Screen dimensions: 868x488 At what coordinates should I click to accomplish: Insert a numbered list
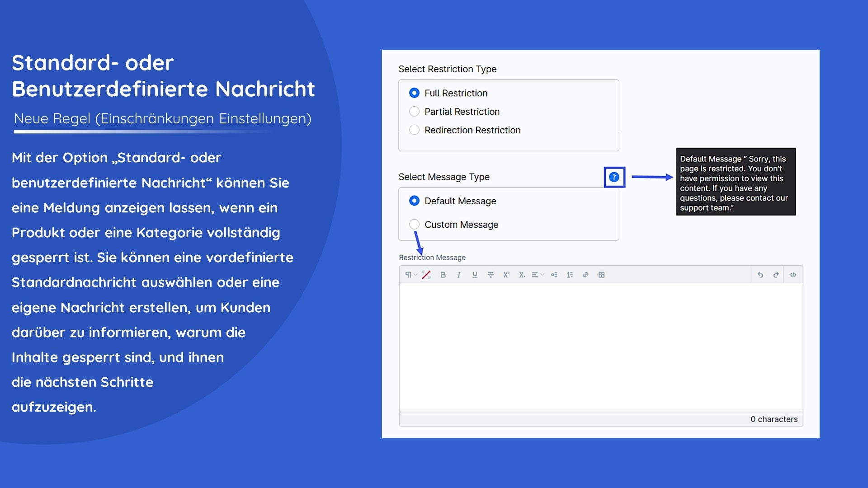570,275
